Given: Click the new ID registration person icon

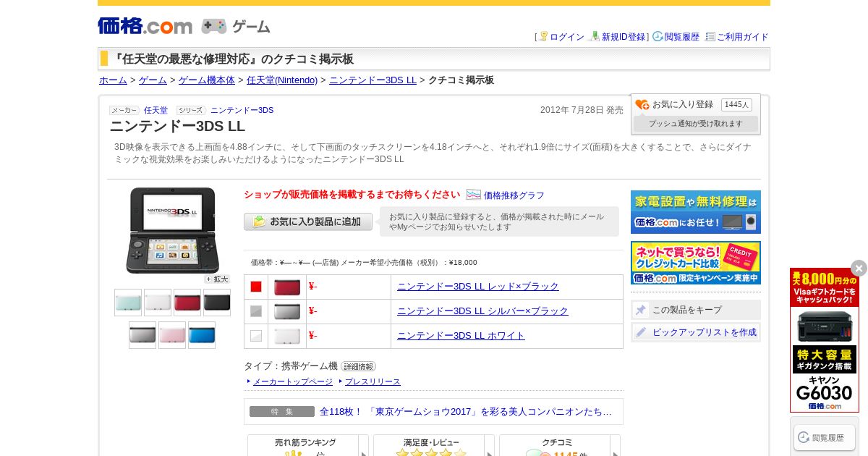Looking at the screenshot, I should tap(595, 36).
